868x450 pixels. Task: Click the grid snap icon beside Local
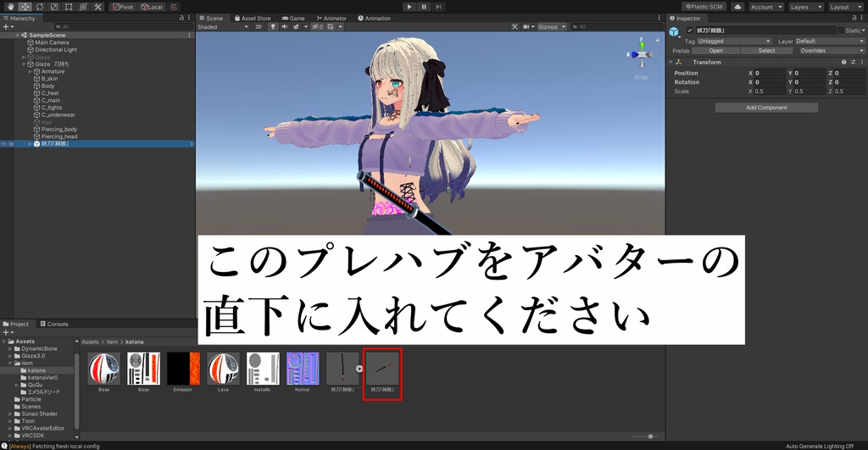(x=173, y=7)
